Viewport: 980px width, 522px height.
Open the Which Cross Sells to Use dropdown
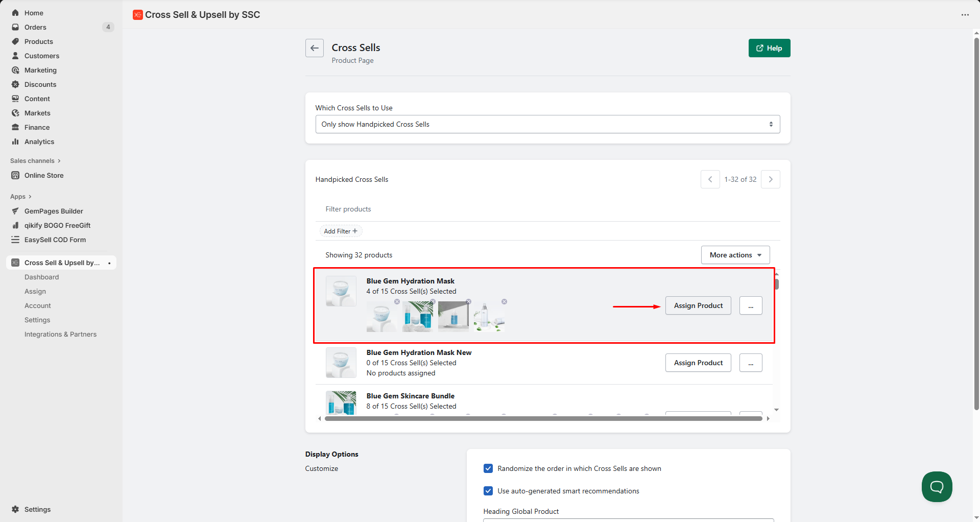[x=547, y=124]
